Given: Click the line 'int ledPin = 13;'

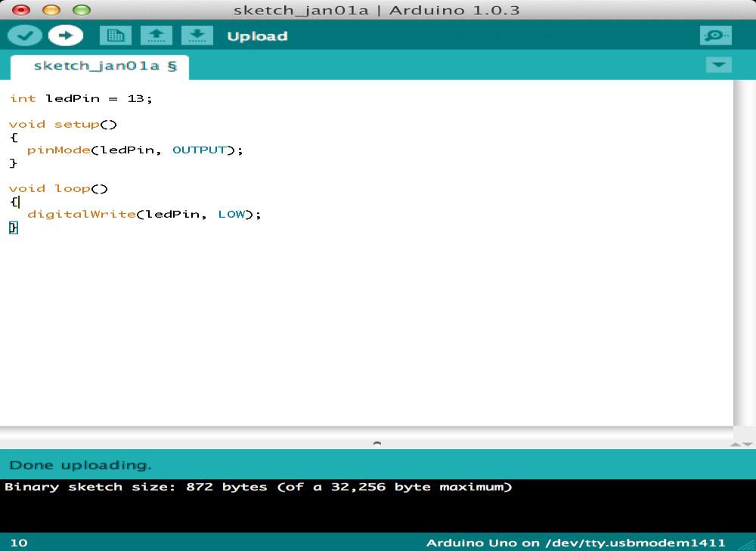Looking at the screenshot, I should click(81, 98).
